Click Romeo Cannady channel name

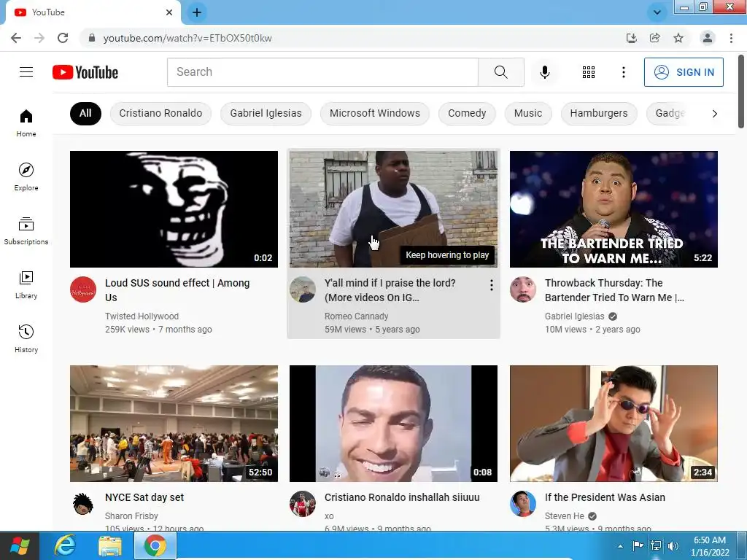tap(356, 316)
